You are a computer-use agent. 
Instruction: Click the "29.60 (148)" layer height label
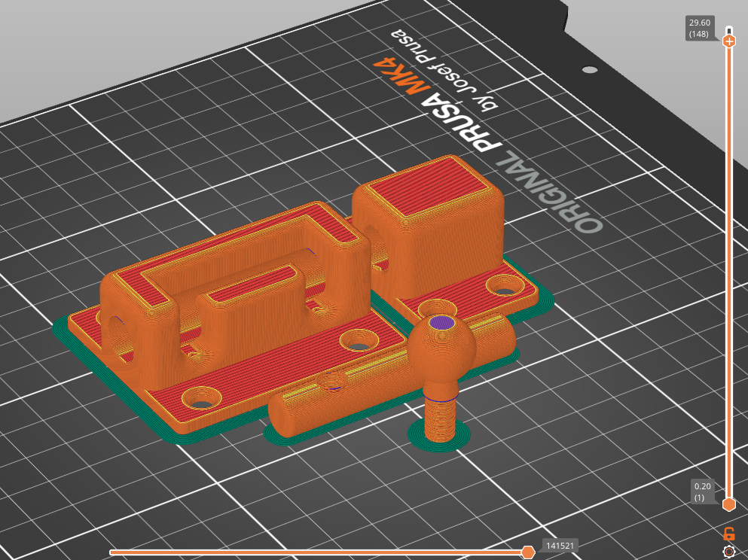point(698,28)
